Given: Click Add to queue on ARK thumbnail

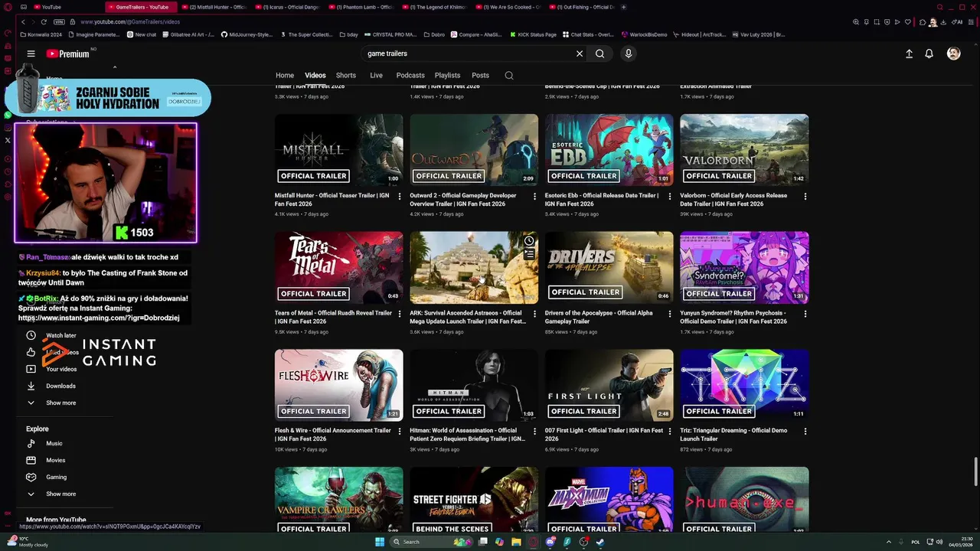Looking at the screenshot, I should point(529,254).
